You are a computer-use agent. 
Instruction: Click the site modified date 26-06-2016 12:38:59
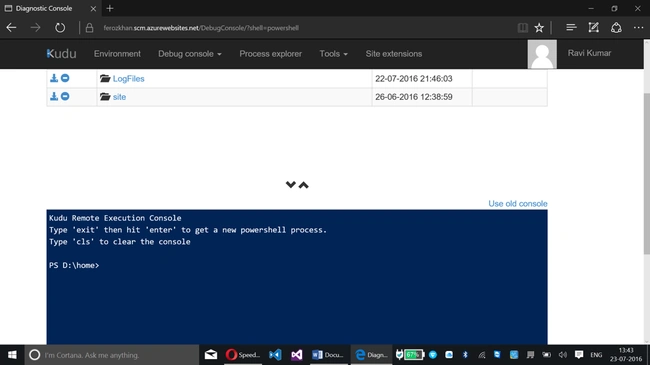[414, 97]
